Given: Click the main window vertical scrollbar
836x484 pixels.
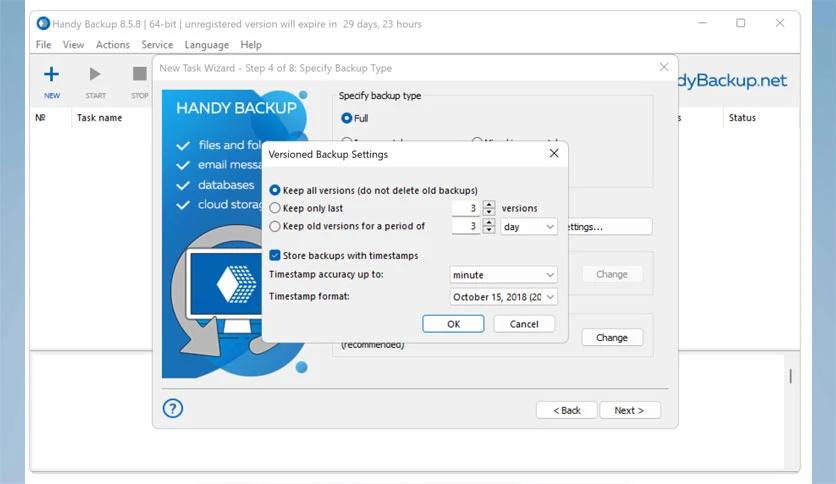Looking at the screenshot, I should [790, 376].
